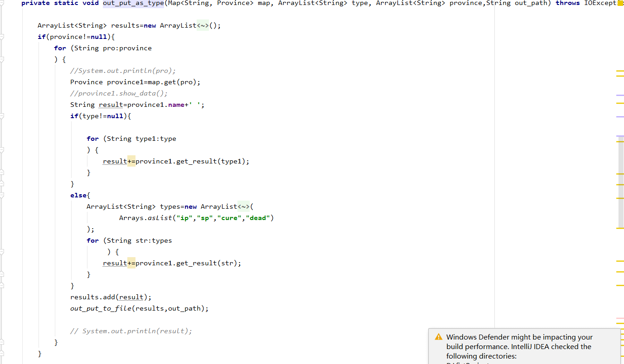Viewport: 624px width, 364px height.
Task: Click the type!=null condition
Action: 103,116
